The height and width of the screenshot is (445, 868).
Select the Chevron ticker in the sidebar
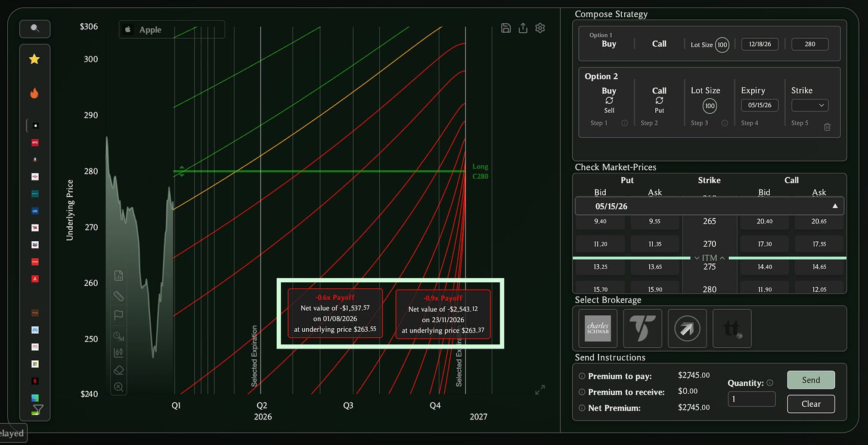coord(36,245)
